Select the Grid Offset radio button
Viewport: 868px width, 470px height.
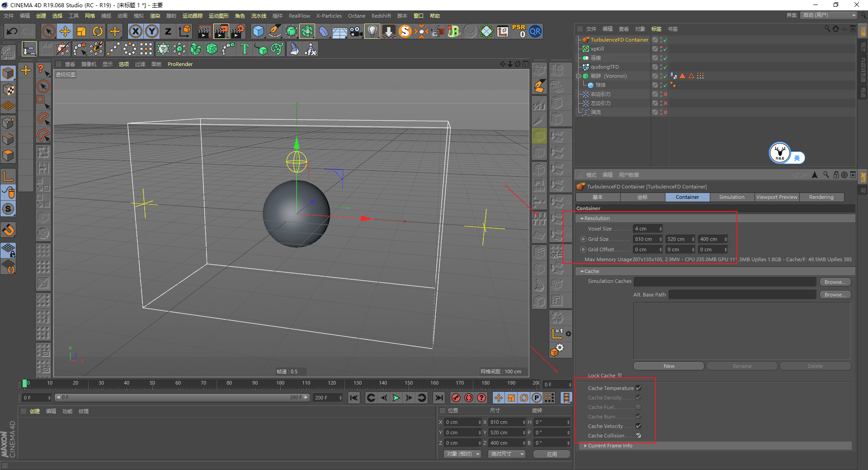(583, 249)
